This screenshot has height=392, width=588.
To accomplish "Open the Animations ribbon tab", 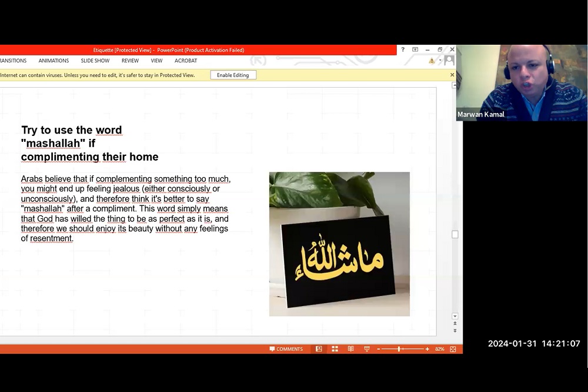I will point(54,61).
